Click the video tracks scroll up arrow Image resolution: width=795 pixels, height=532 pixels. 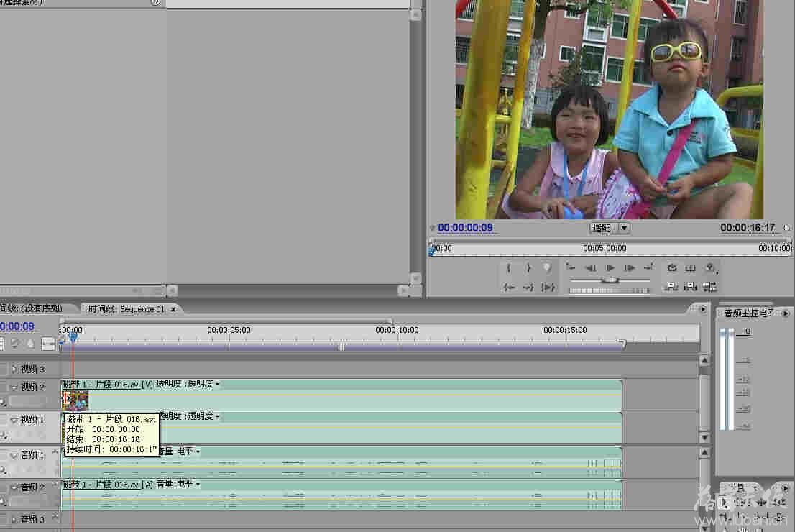704,361
